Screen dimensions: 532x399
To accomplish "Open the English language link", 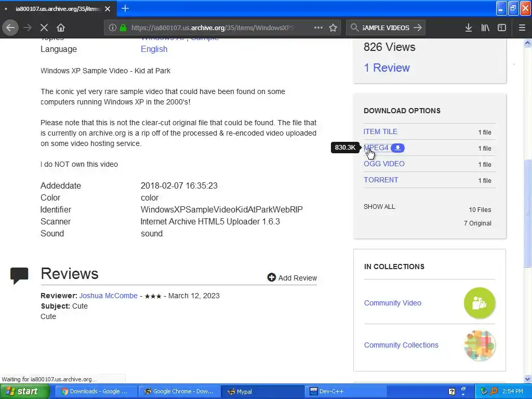I will [x=154, y=49].
